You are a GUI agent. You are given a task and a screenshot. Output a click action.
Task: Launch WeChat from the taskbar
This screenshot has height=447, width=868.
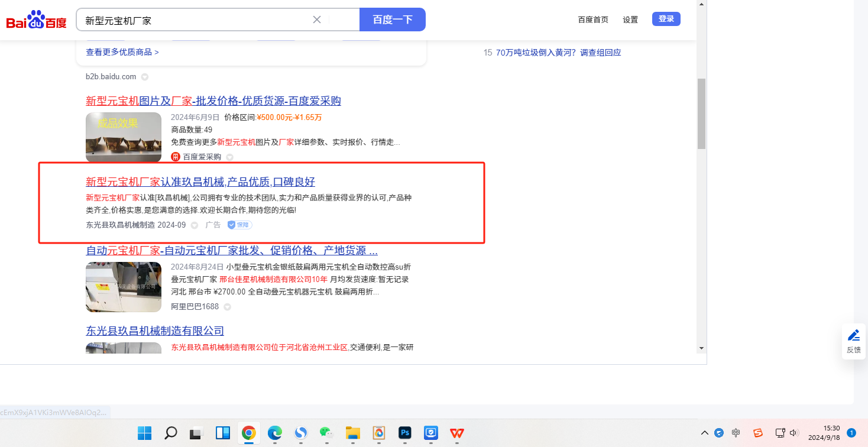(326, 433)
